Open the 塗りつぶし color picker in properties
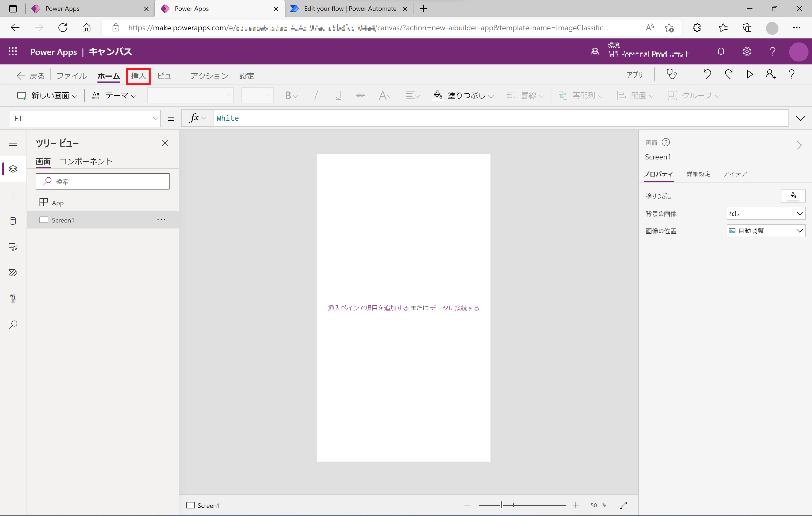Screen dimensions: 812x516 point(793,196)
